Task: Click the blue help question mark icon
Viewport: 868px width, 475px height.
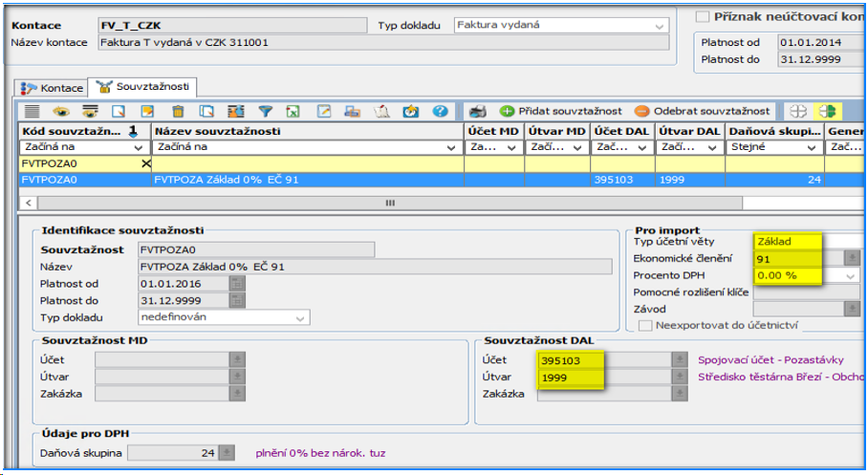Action: 440,111
